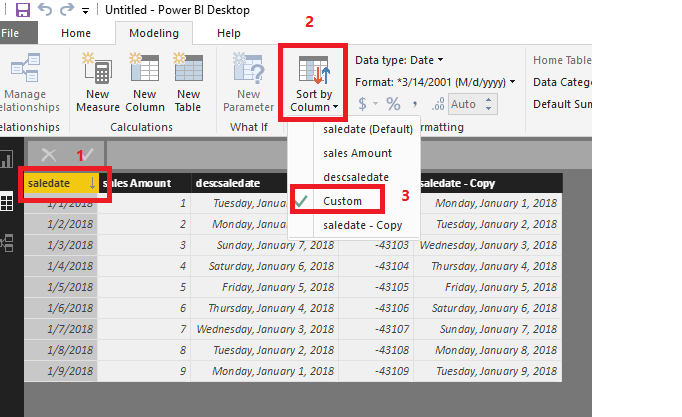Create a New Table
The height and width of the screenshot is (417, 682).
click(188, 83)
